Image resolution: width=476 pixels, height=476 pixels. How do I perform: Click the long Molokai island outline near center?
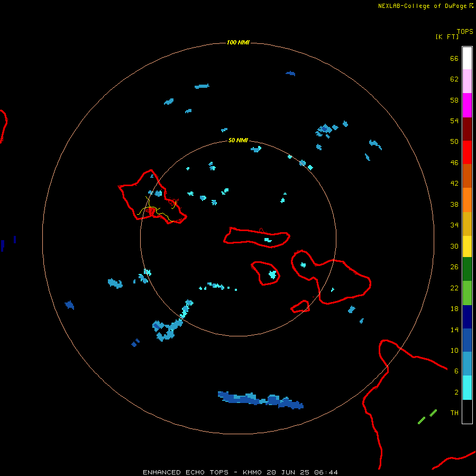click(257, 237)
